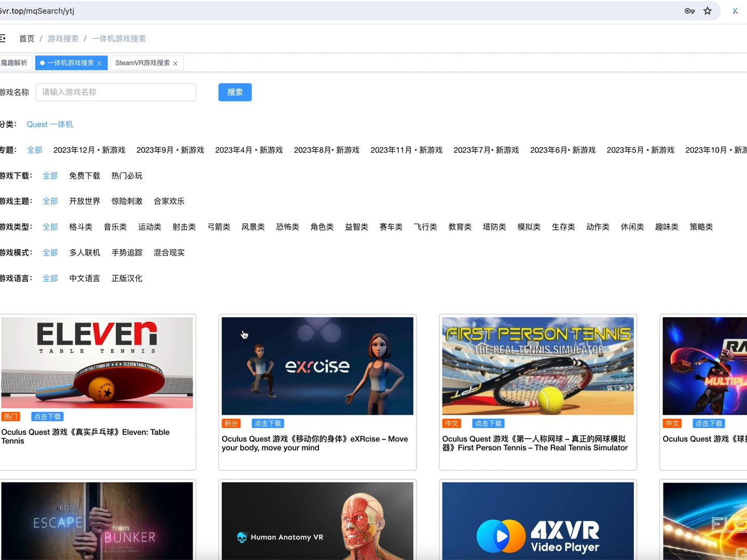
Task: Bookmark this page with the star icon
Action: 708,11
